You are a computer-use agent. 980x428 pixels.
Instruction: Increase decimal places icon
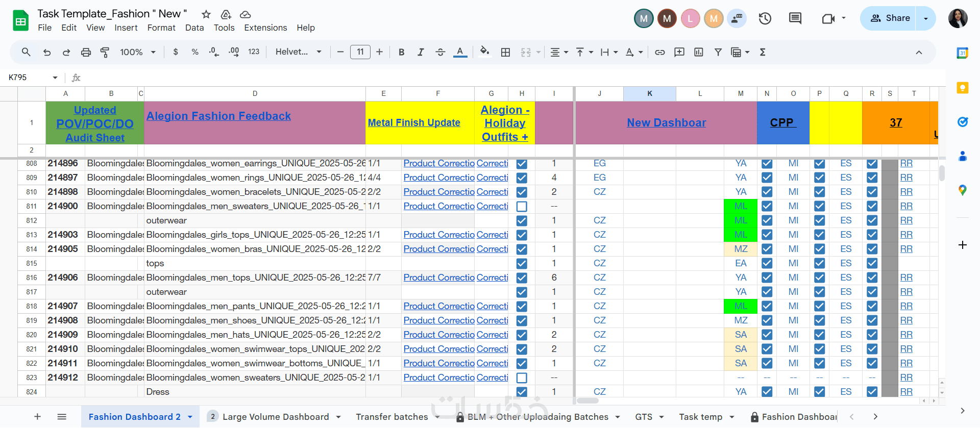pos(234,52)
